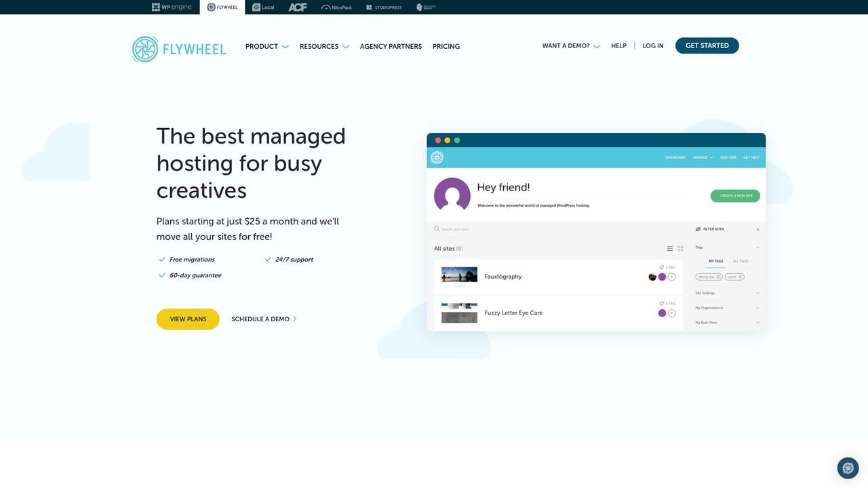Screen dimensions: 868x488
Task: Click the search your sites field
Action: pyautogui.click(x=475, y=229)
